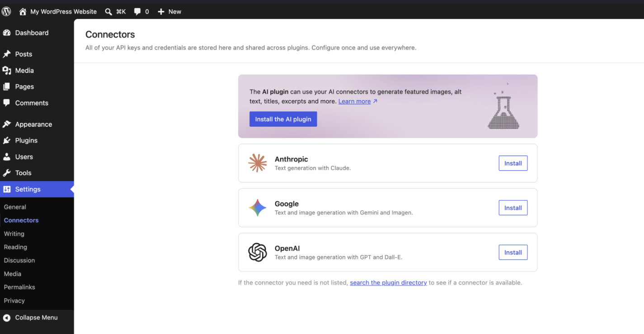This screenshot has height=334, width=644.
Task: Open Reading settings
Action: tap(15, 247)
